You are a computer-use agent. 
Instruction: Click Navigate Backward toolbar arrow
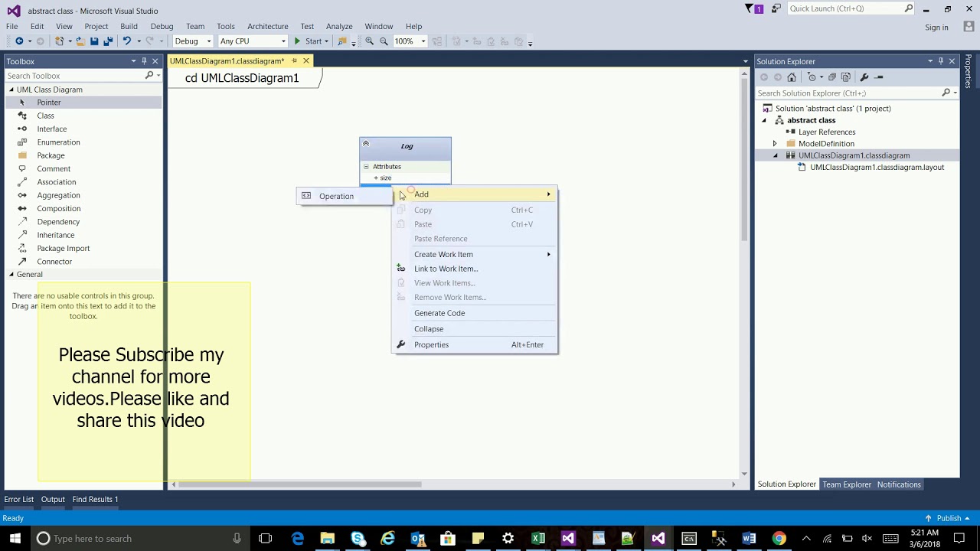[19, 41]
